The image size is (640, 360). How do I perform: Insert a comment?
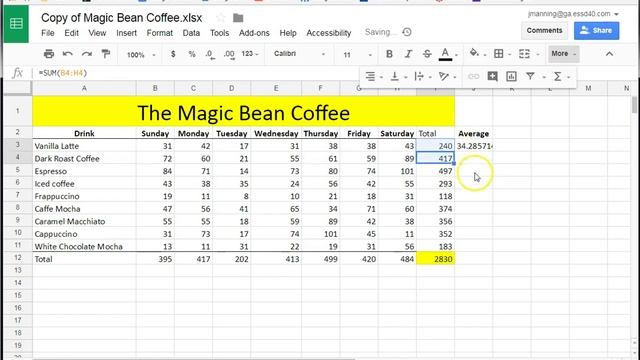tap(493, 76)
